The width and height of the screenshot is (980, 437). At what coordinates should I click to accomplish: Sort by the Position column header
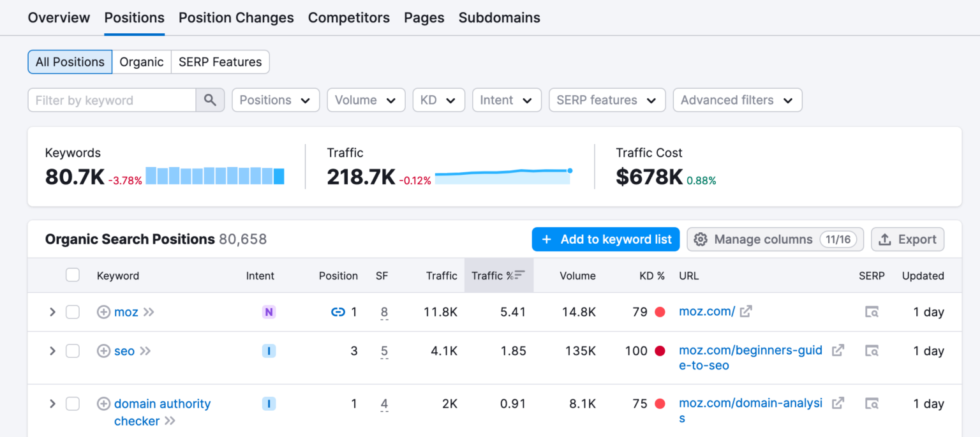[338, 276]
